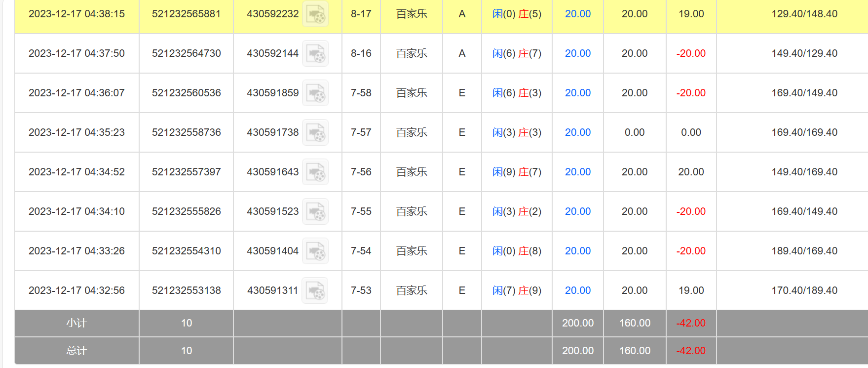The height and width of the screenshot is (368, 868).
Task: Select order number 521232560536
Action: coord(187,93)
